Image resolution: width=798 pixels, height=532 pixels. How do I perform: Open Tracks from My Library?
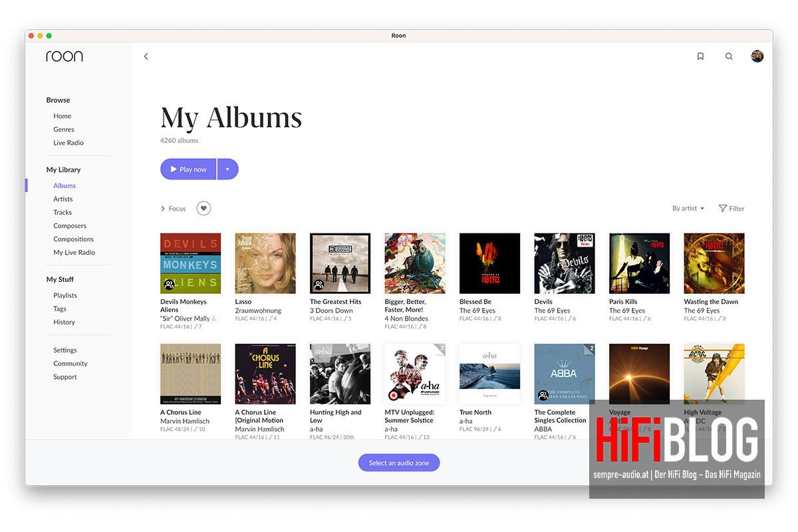(x=62, y=211)
